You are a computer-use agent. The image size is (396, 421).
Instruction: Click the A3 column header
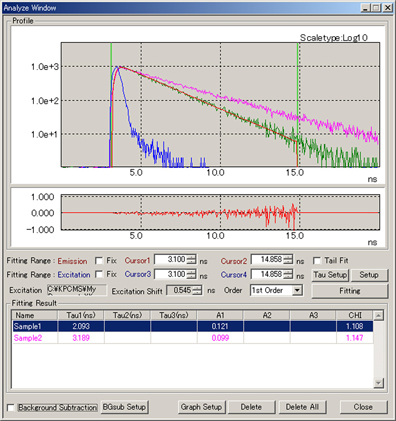coord(313,315)
